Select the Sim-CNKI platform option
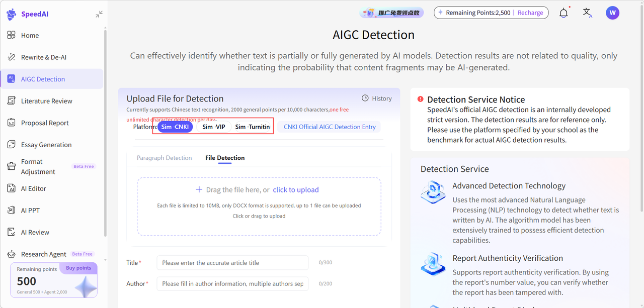The width and height of the screenshot is (644, 308). [x=175, y=127]
